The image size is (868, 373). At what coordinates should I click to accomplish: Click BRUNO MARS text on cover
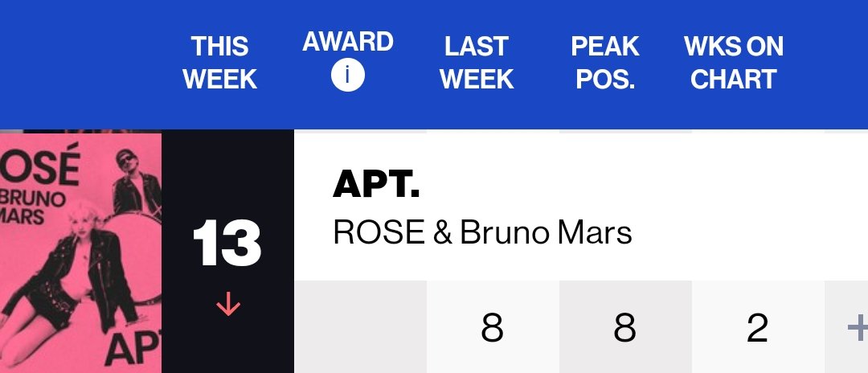tap(32, 207)
